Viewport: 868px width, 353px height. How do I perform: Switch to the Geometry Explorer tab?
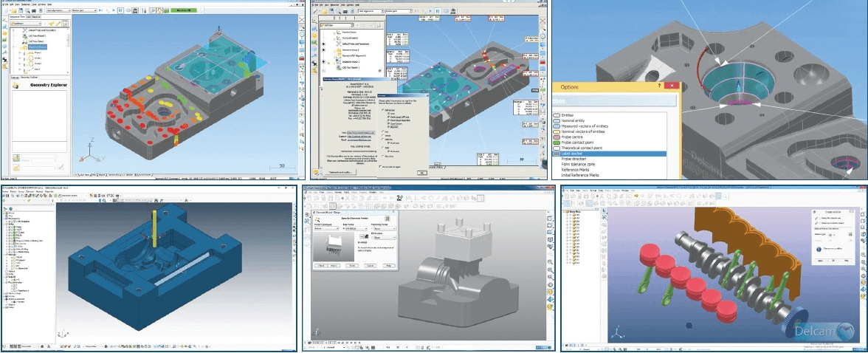30,78
